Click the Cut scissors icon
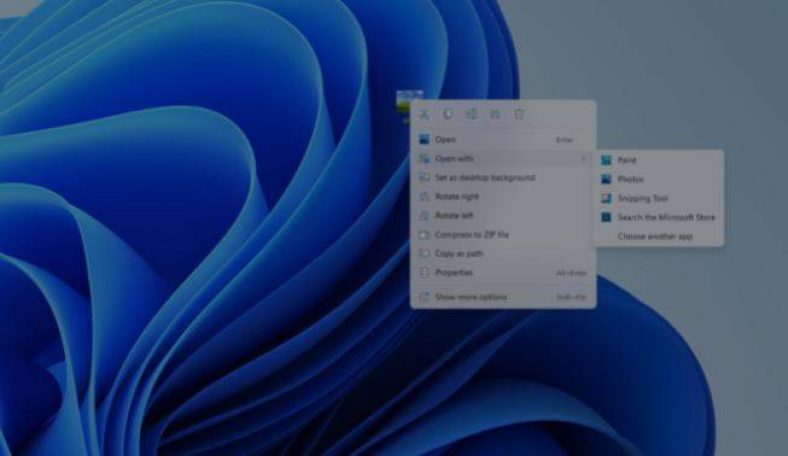The width and height of the screenshot is (788, 456). tap(425, 114)
